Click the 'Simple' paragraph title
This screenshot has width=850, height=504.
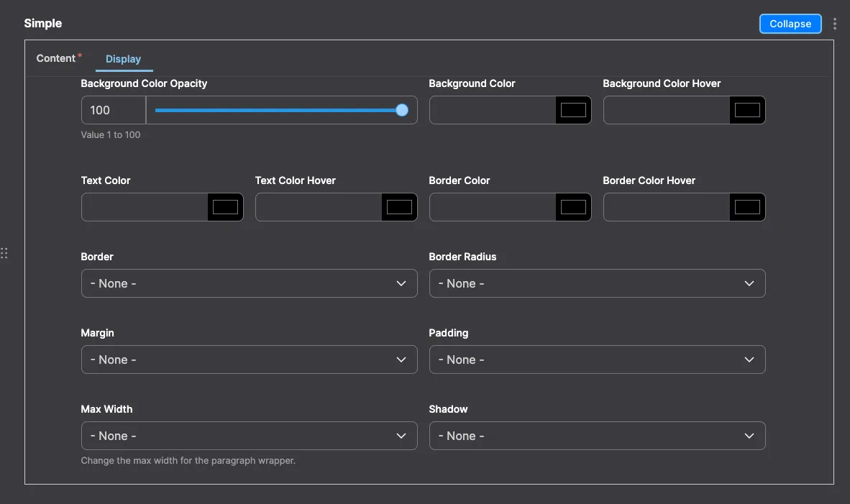[x=43, y=23]
